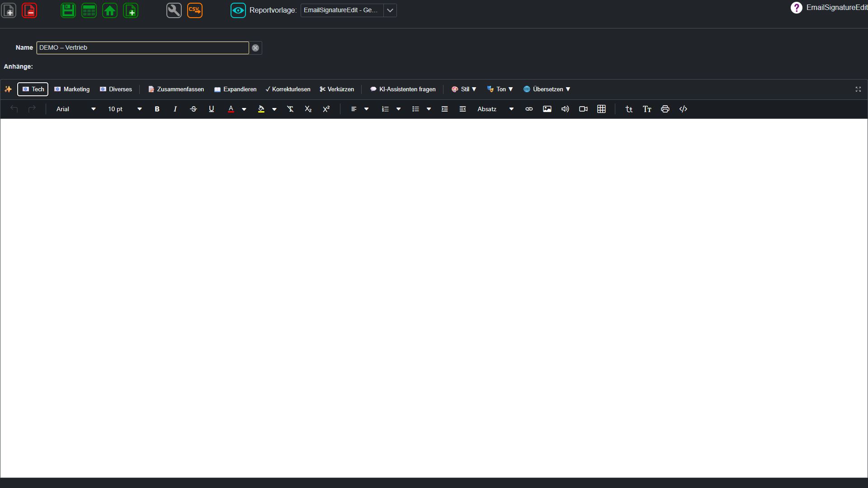Toggle fullscreen editor mode
Viewport: 868px width, 488px height.
[x=858, y=89]
